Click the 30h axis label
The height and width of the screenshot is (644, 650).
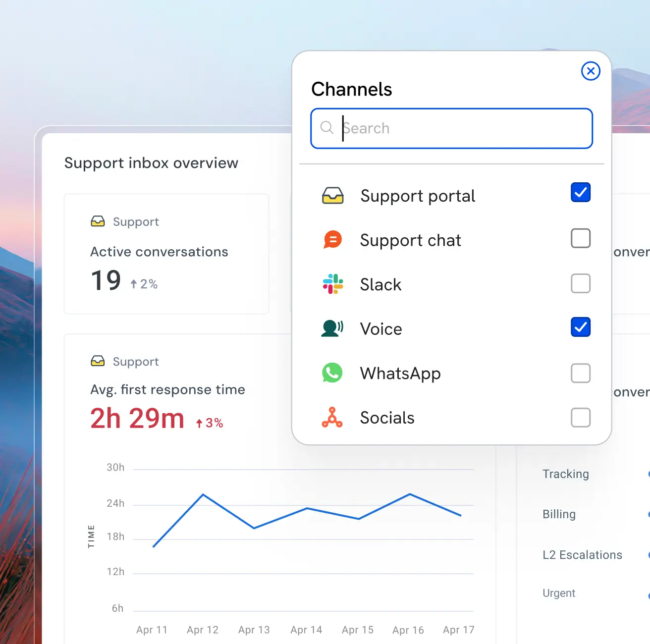click(x=115, y=468)
